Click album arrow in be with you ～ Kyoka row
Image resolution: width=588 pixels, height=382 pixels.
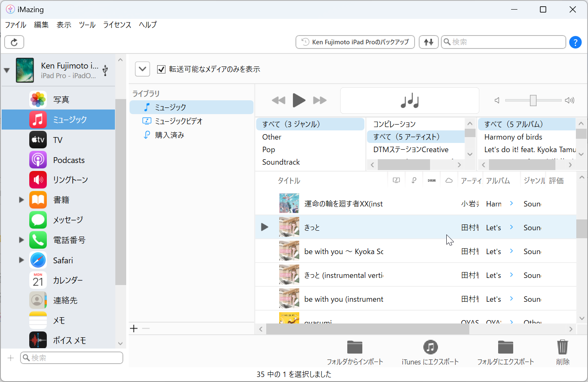[512, 251]
